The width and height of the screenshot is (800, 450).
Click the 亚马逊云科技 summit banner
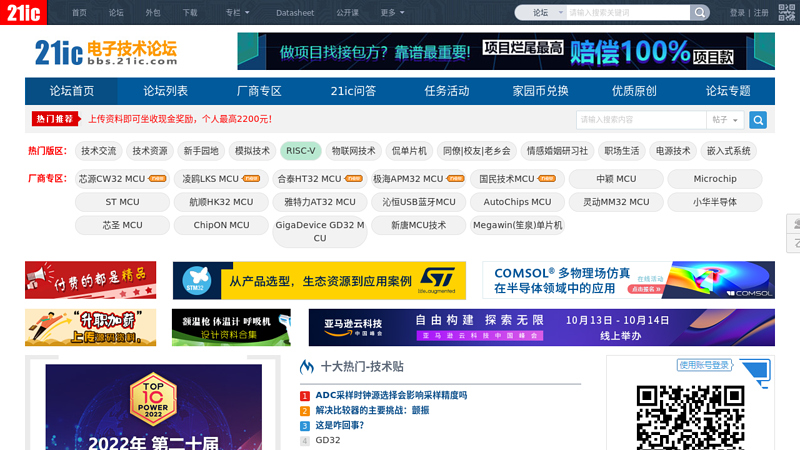(542, 328)
